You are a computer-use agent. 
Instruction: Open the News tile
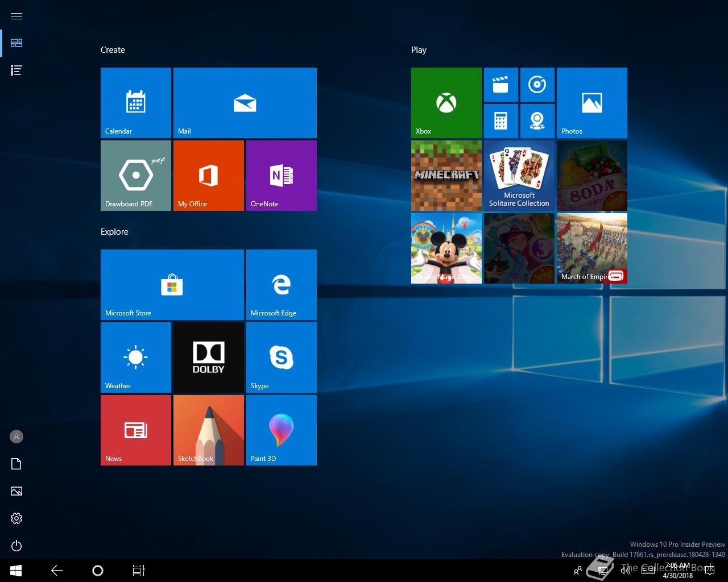[136, 430]
